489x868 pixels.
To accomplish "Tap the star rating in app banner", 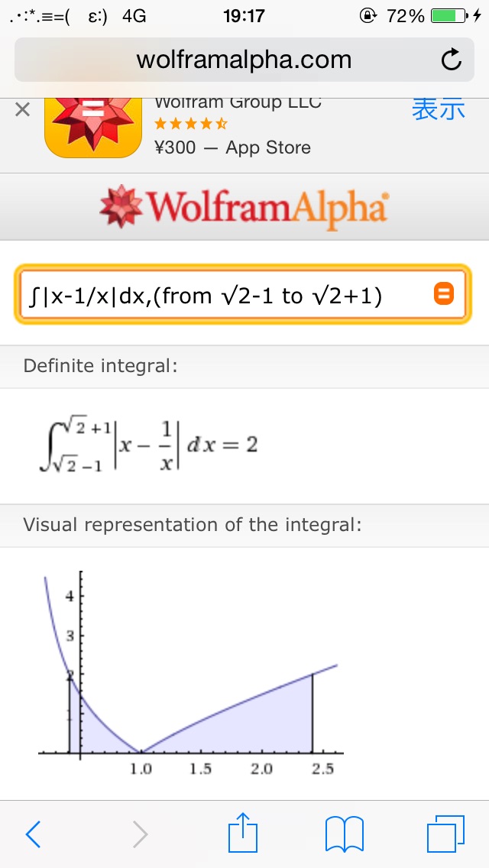I will click(x=190, y=123).
